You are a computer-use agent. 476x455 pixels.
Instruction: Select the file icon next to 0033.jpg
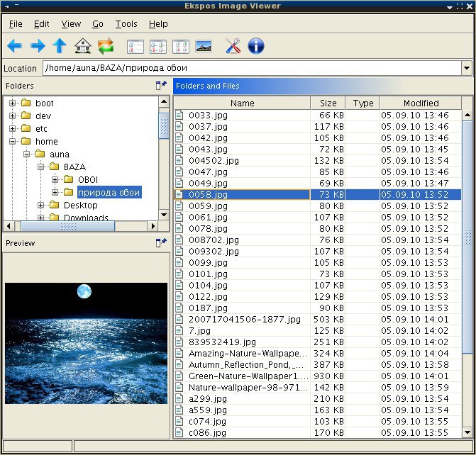point(179,115)
